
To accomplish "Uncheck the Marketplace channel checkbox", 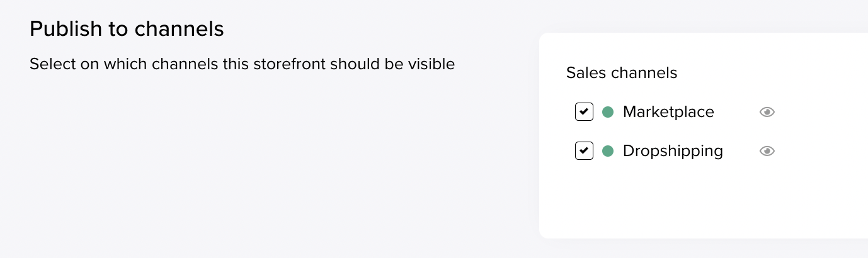I will [584, 112].
